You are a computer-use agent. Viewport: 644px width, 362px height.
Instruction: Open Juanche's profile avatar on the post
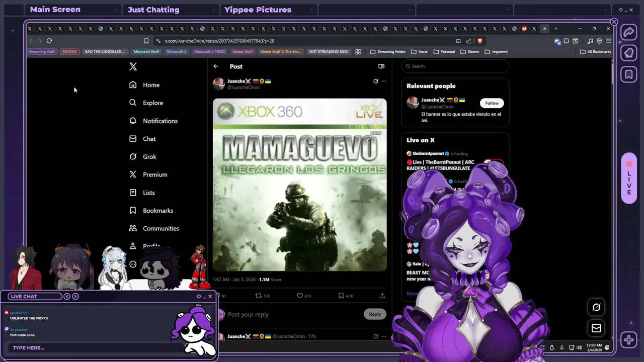(219, 84)
